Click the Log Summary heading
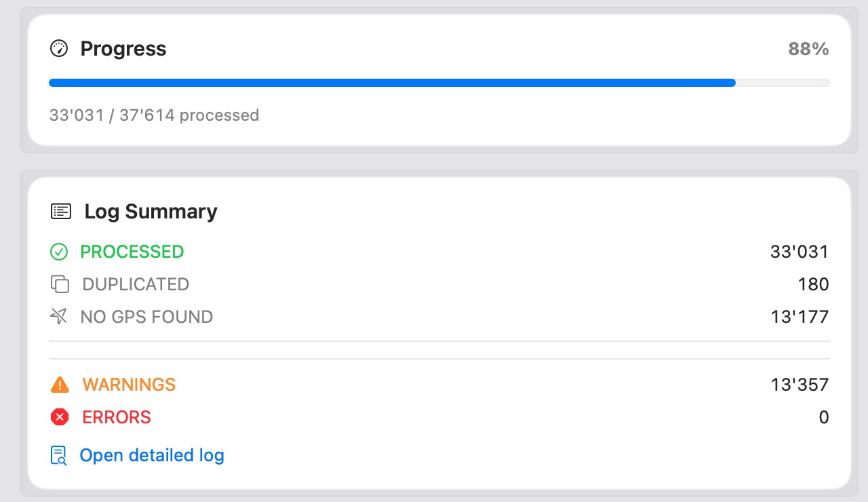This screenshot has width=868, height=502. tap(151, 212)
